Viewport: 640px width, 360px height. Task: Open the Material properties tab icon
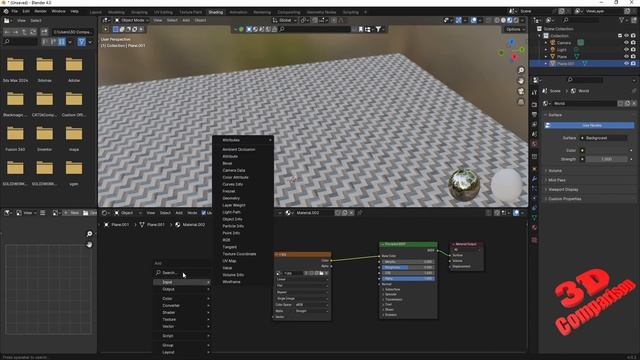(x=534, y=228)
